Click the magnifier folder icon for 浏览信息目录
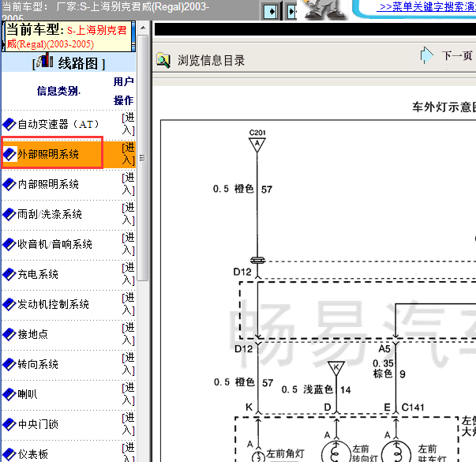Image resolution: width=476 pixels, height=462 pixels. (x=163, y=60)
